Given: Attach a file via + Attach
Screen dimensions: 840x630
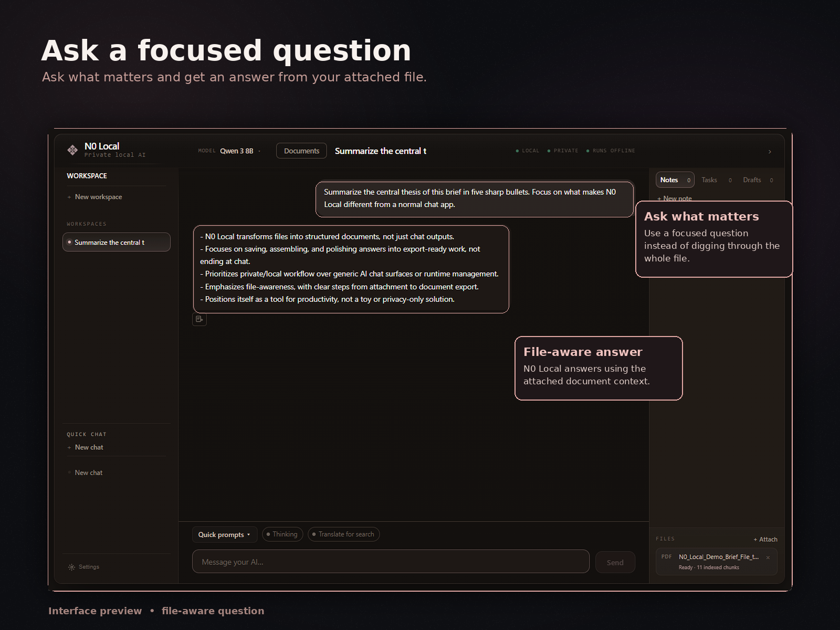Looking at the screenshot, I should point(765,539).
